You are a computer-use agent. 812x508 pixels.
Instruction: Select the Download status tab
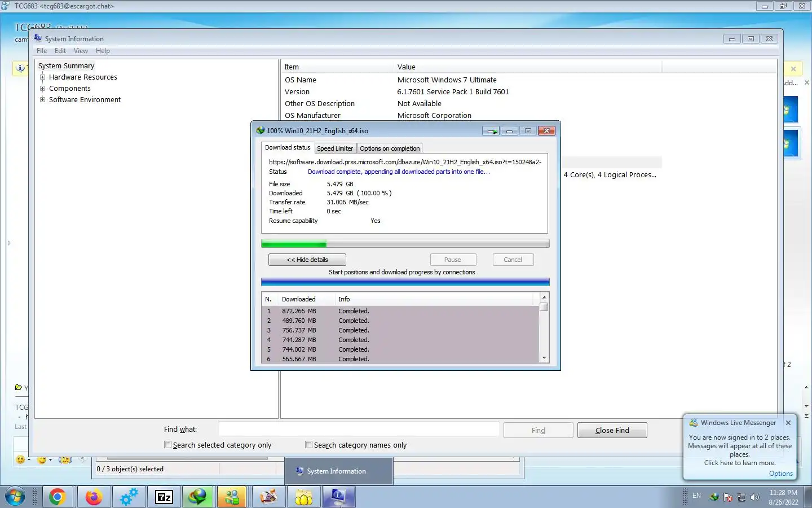click(x=288, y=147)
